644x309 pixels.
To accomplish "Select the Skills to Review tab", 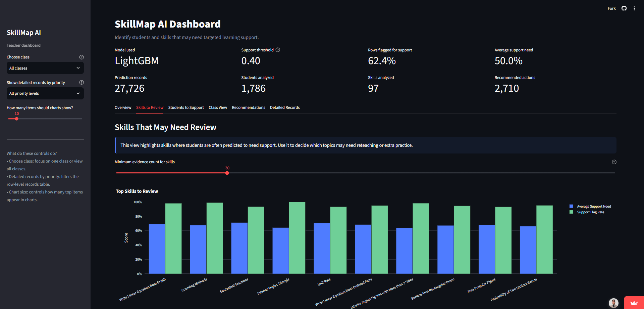I will tap(150, 107).
